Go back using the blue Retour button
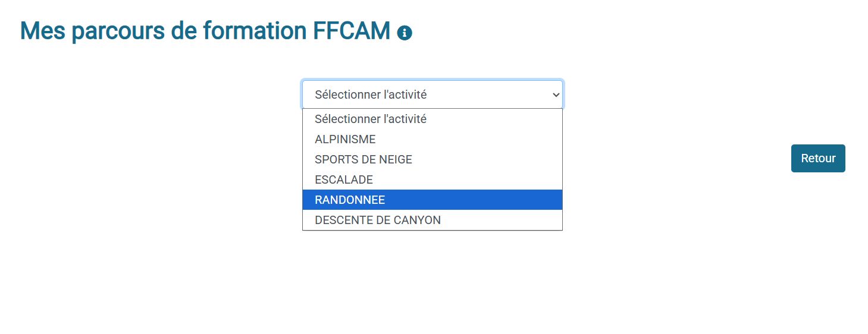This screenshot has height=334, width=868. 818,159
